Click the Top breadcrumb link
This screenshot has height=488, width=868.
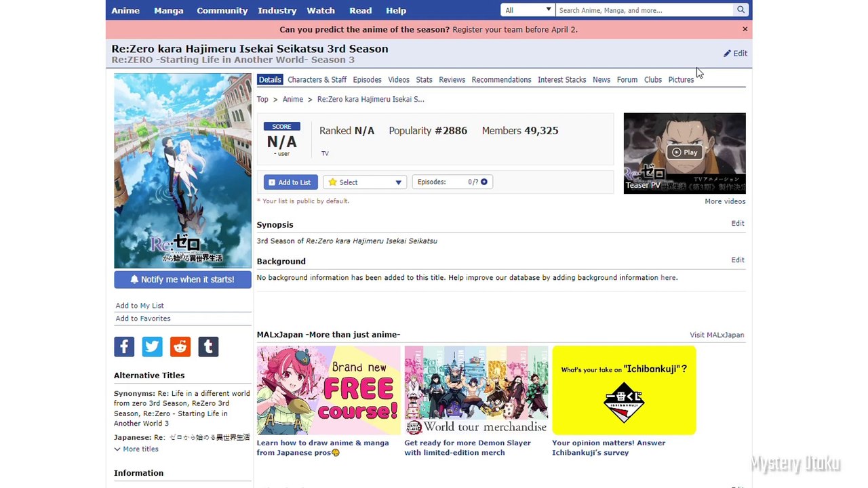[262, 100]
